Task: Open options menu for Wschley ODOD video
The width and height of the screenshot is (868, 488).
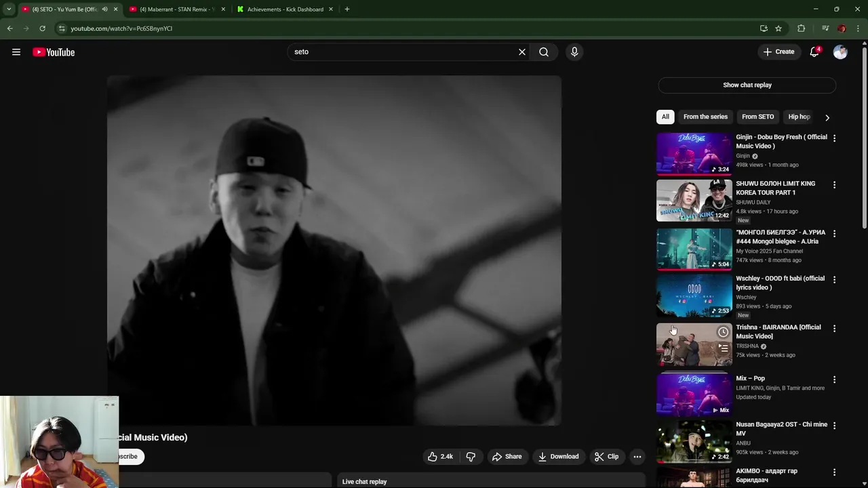Action: click(834, 279)
